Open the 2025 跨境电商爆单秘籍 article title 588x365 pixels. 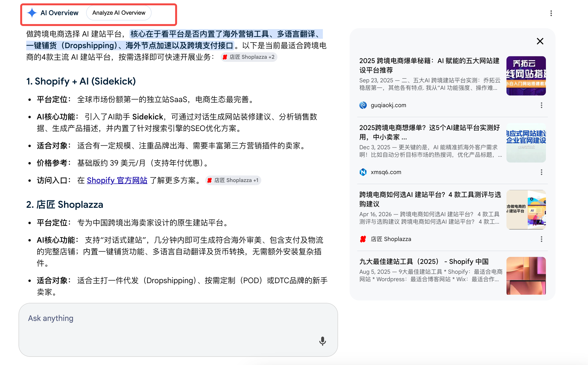click(x=429, y=65)
